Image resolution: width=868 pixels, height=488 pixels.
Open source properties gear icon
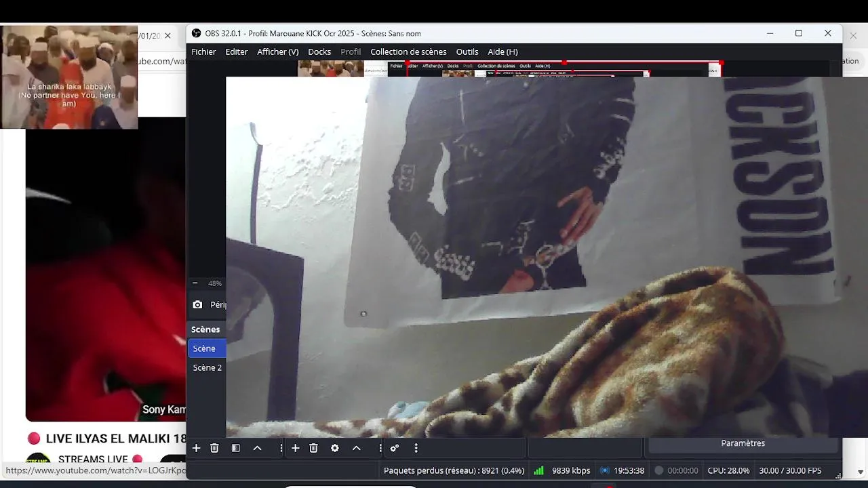click(334, 448)
